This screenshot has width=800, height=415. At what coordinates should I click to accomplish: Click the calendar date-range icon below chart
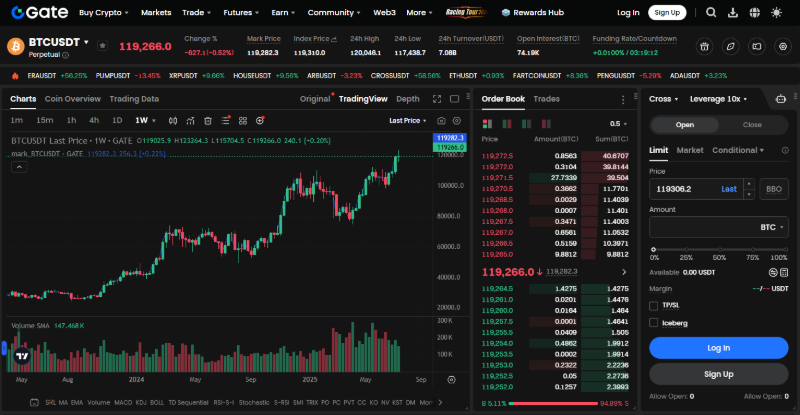(x=34, y=402)
